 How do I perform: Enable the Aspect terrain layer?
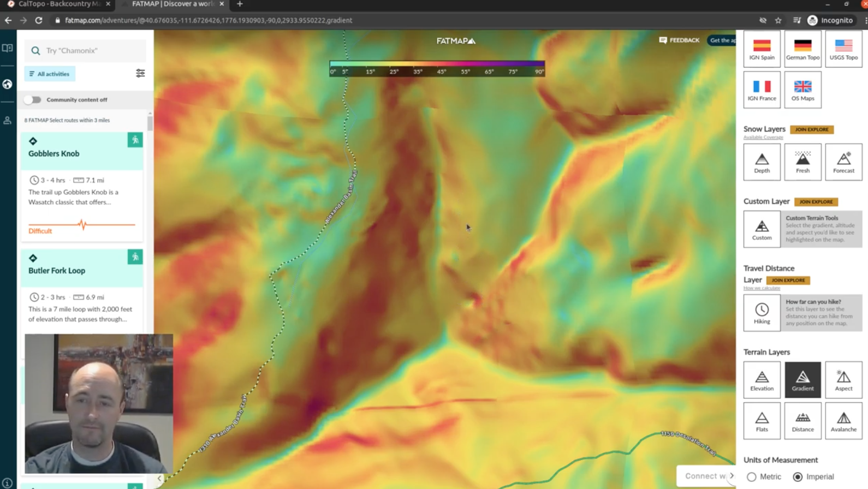click(843, 379)
